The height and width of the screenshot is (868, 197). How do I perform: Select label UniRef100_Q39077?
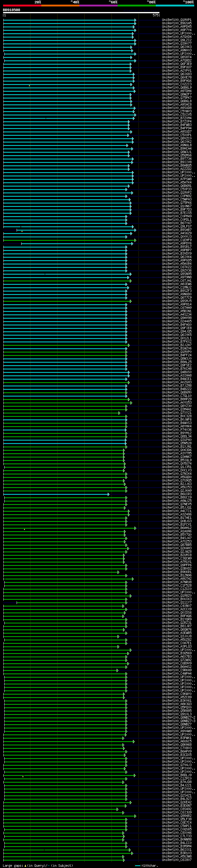(177, 43)
